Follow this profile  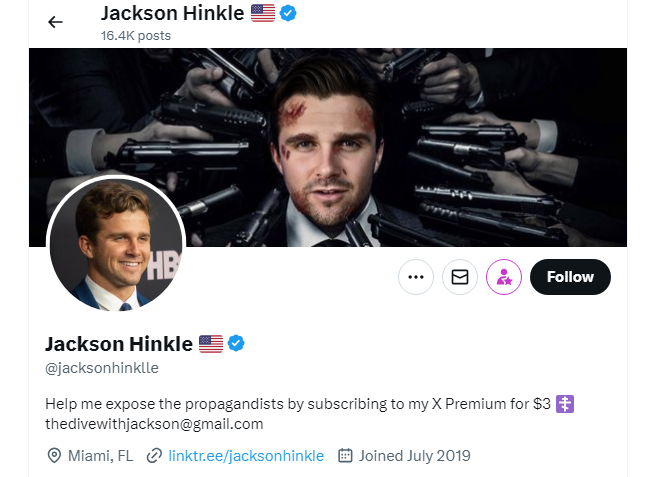[570, 277]
